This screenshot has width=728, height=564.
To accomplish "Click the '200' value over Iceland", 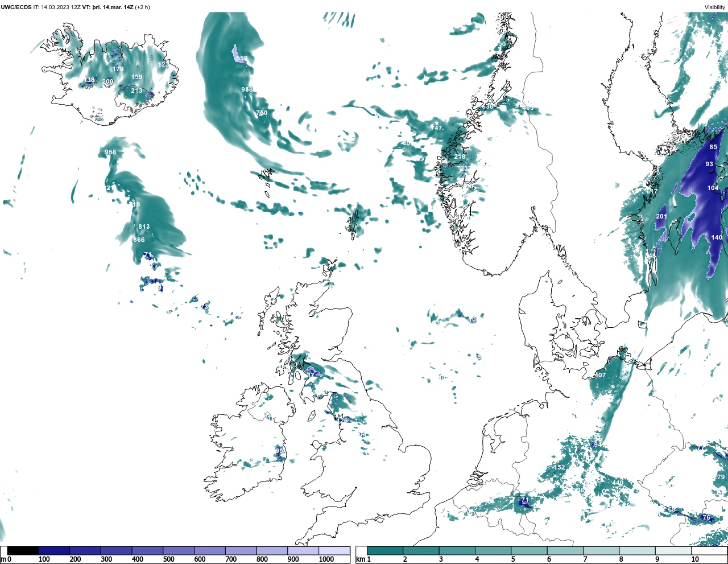I will (x=107, y=82).
